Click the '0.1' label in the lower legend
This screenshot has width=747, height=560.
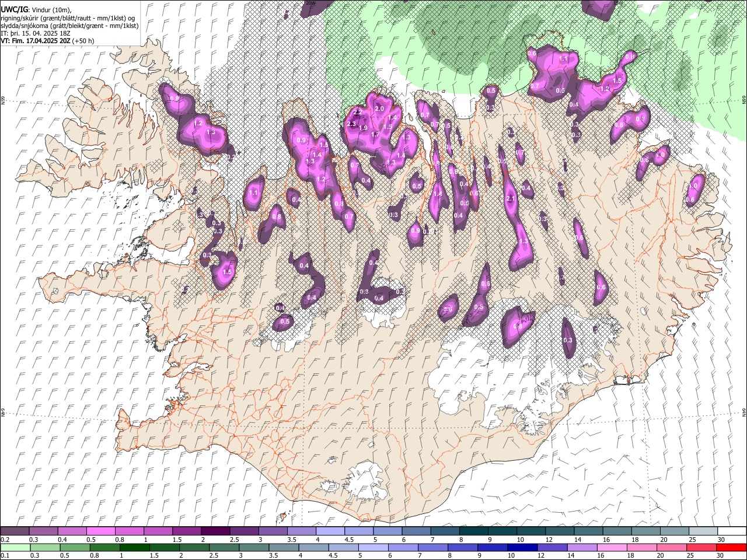point(5,556)
